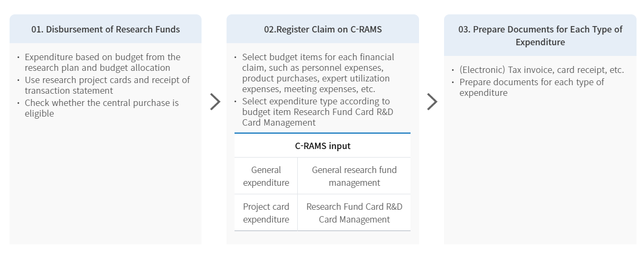Click the empty space below C-RAMS table
This screenshot has height=255, width=644.
click(322, 238)
